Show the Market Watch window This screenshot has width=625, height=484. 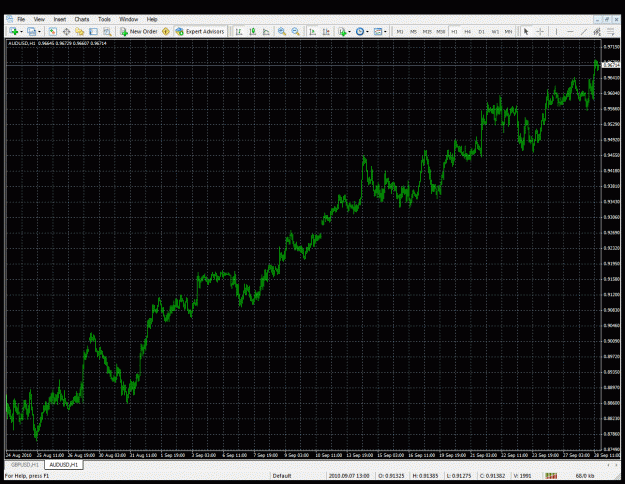(53, 31)
